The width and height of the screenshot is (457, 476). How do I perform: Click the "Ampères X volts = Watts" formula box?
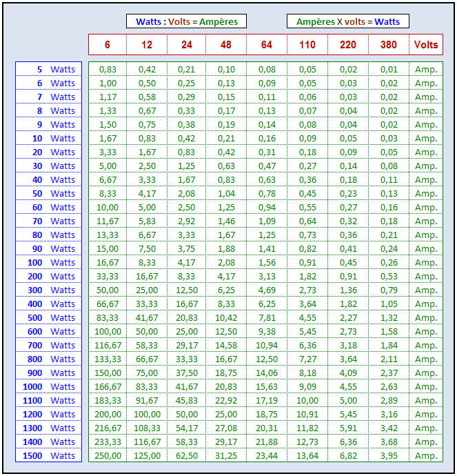[x=348, y=21]
